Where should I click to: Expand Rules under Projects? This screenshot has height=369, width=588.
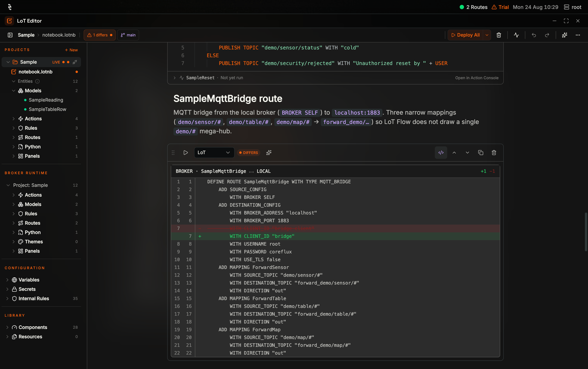(14, 128)
